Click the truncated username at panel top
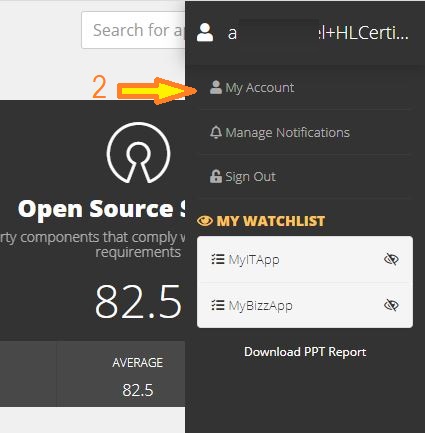425x433 pixels. tap(318, 33)
